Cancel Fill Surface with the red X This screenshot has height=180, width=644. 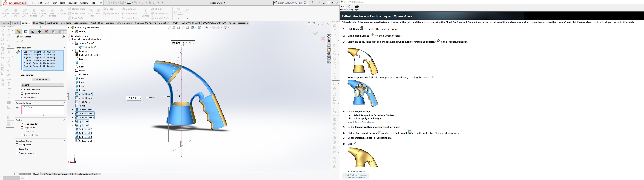(22, 42)
